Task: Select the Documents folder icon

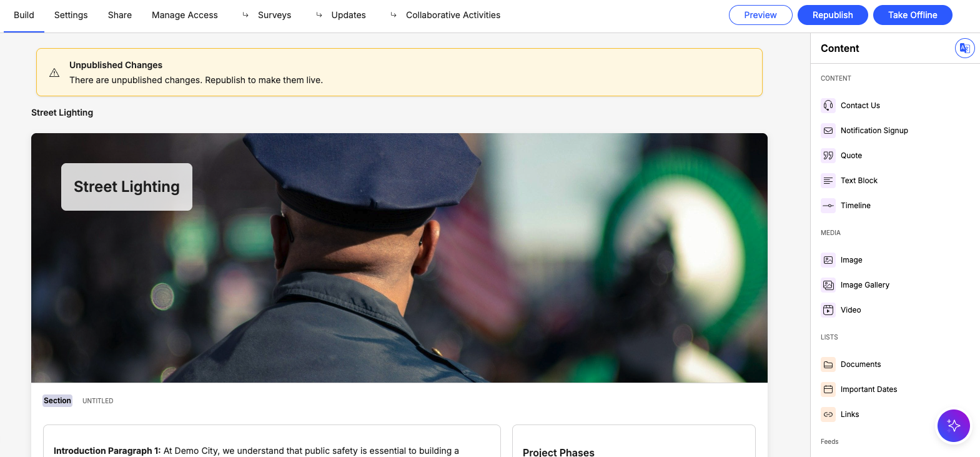Action: click(x=828, y=364)
